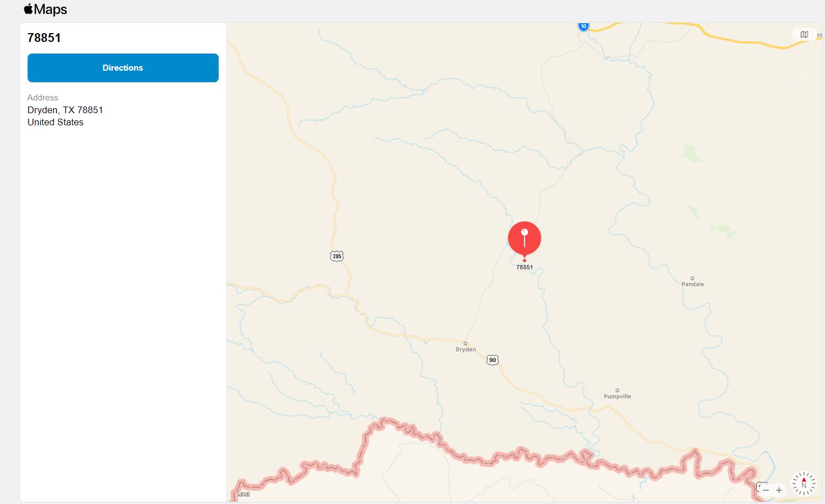Click the US Route 285 shield
825x504 pixels.
[x=337, y=256]
